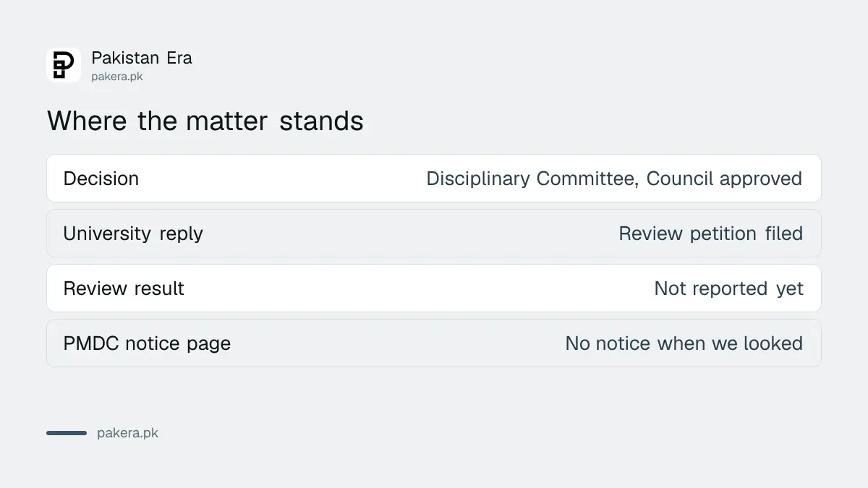Click the pakera.pk footer text
The width and height of the screenshot is (868, 488).
tap(127, 433)
